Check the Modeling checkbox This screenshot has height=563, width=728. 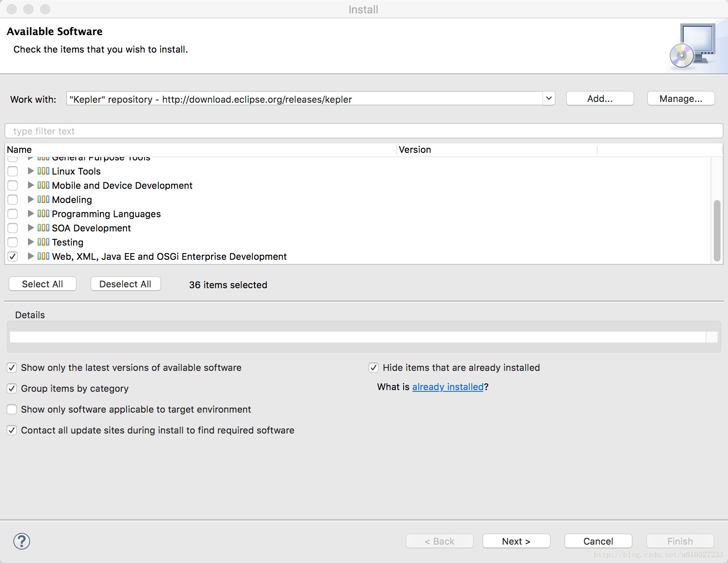pyautogui.click(x=13, y=200)
